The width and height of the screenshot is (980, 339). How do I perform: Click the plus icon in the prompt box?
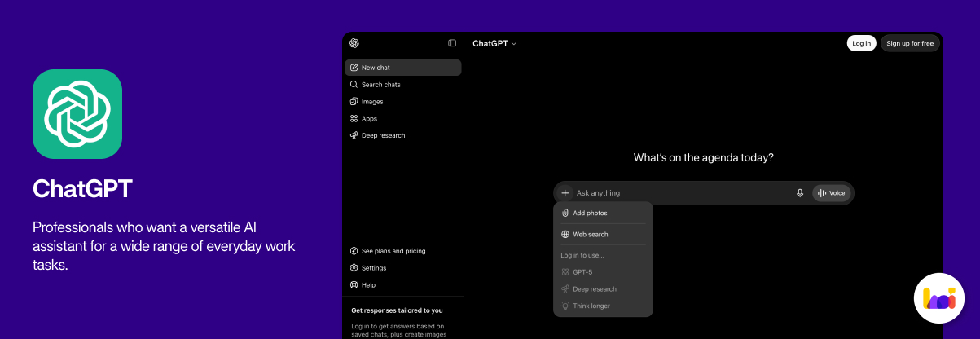pyautogui.click(x=565, y=193)
